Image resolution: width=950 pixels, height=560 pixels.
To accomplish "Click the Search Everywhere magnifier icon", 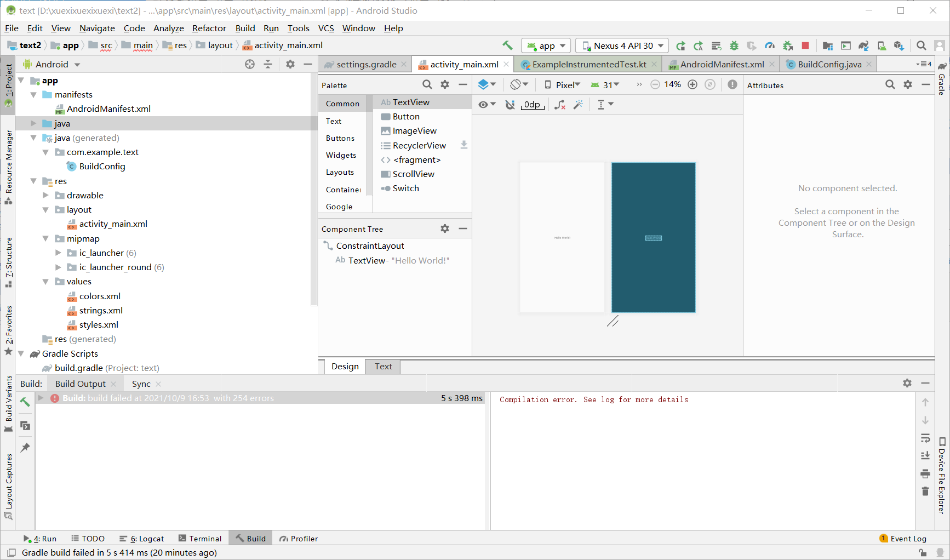I will click(922, 46).
